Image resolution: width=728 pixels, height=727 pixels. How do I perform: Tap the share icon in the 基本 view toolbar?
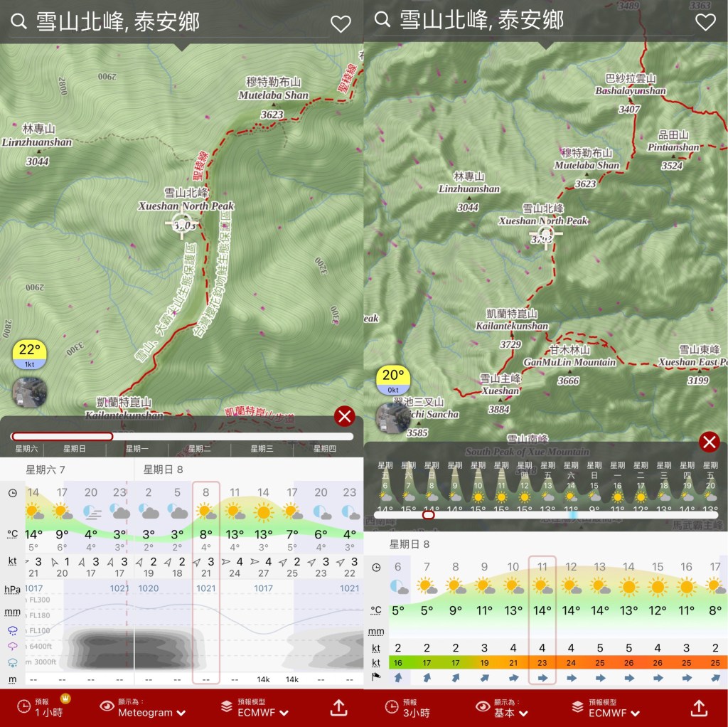(699, 707)
